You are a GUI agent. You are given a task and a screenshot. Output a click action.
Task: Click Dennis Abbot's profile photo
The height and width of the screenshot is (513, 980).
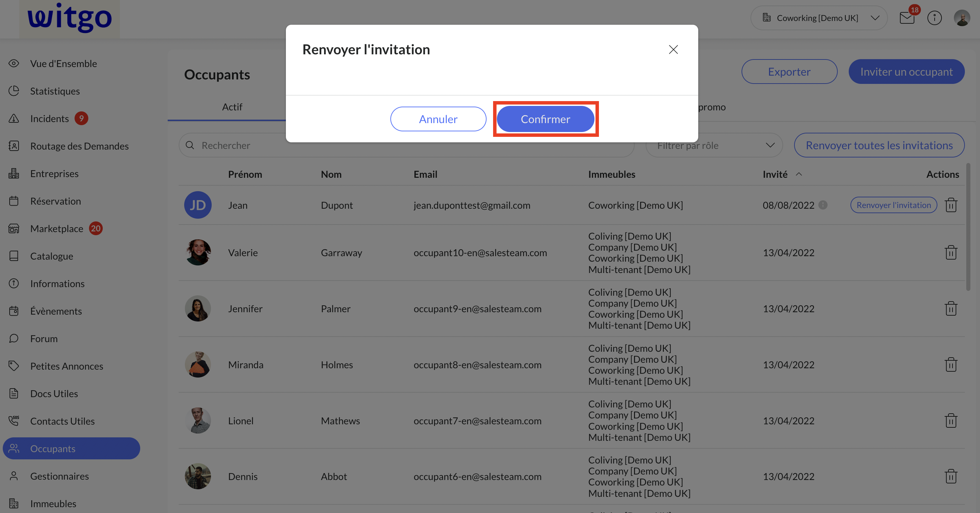click(x=198, y=476)
